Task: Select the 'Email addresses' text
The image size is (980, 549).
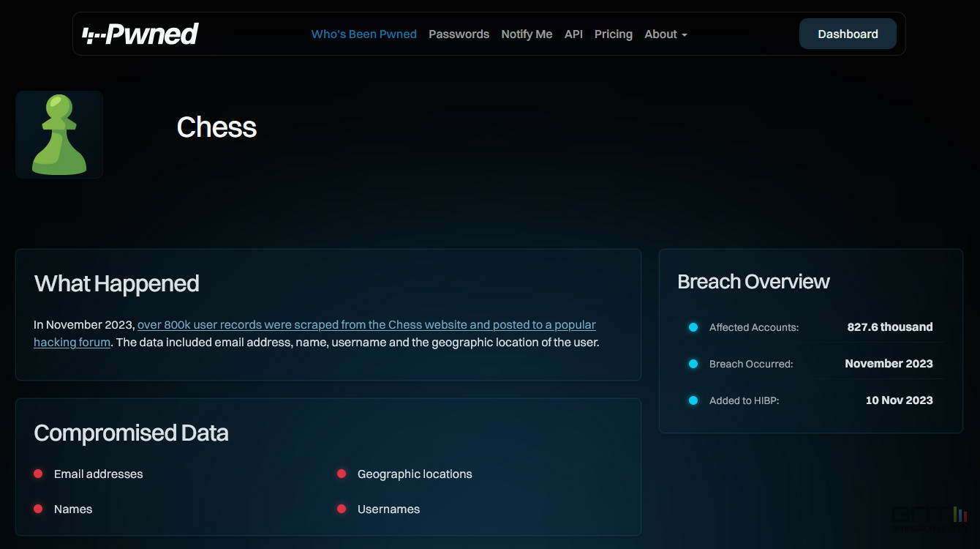Action: click(99, 474)
